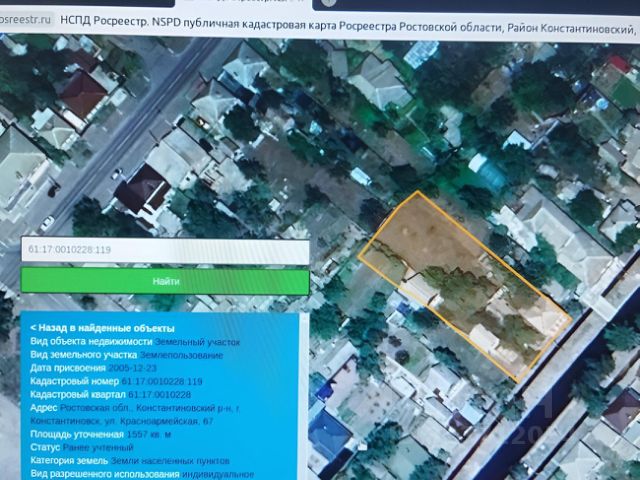Click the label 'Кадастровый квартал'

coord(78,395)
